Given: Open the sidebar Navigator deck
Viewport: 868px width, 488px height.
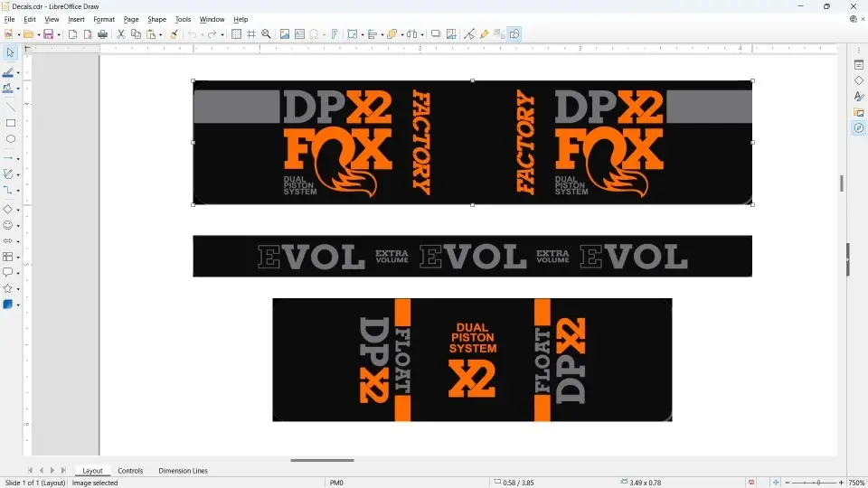Looking at the screenshot, I should click(x=859, y=128).
